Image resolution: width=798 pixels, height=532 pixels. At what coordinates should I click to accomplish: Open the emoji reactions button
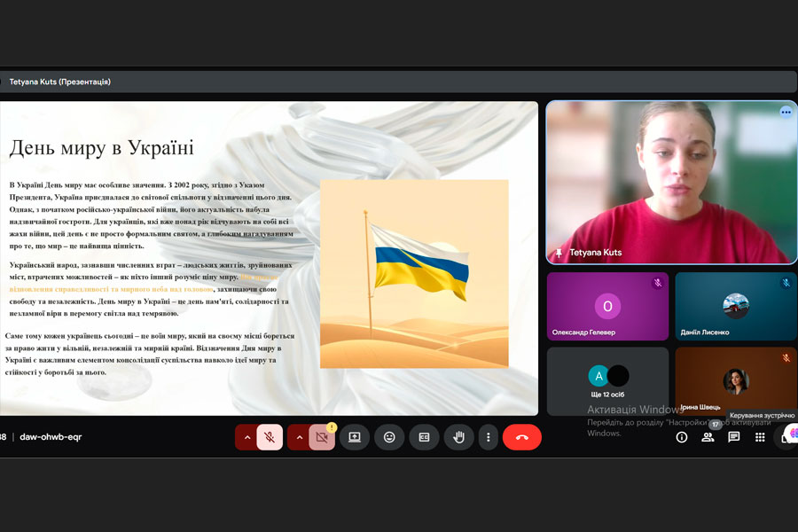coord(389,437)
